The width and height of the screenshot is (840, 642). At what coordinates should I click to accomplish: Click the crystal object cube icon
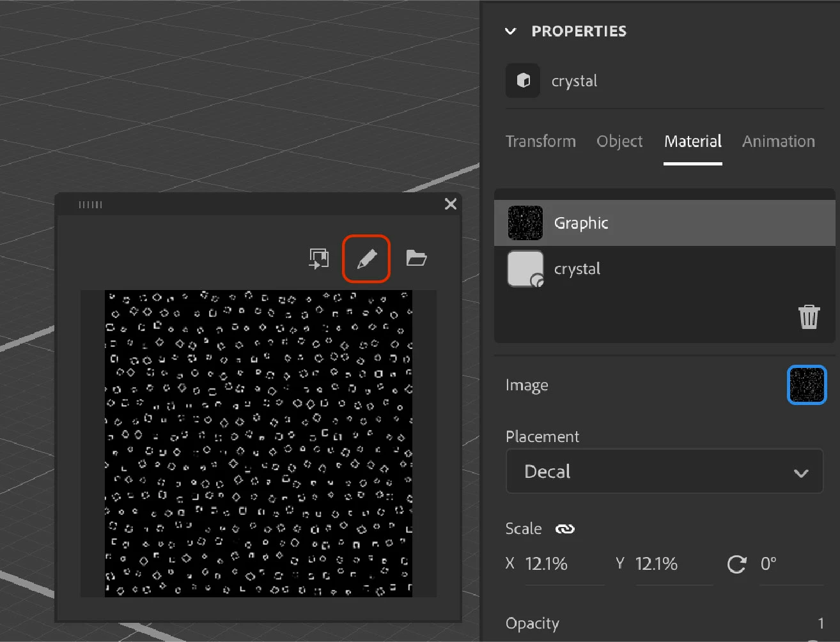pyautogui.click(x=523, y=80)
